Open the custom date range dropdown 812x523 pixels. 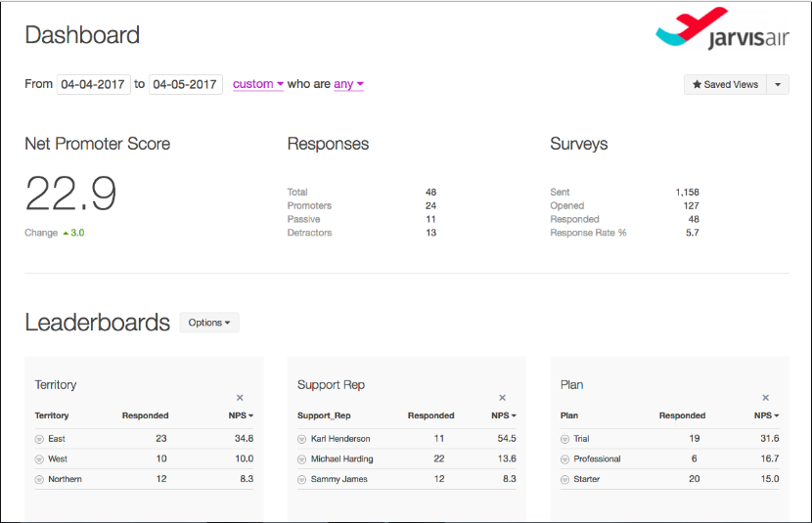257,85
